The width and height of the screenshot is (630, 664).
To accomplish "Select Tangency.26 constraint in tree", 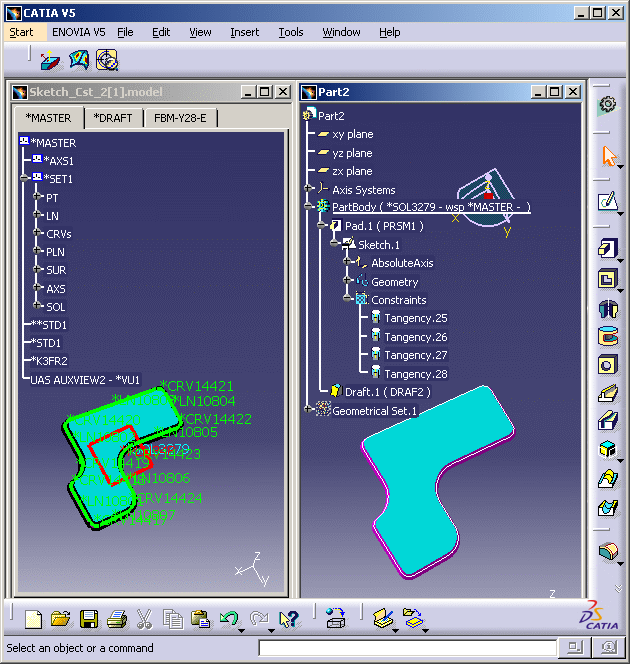I will (415, 337).
